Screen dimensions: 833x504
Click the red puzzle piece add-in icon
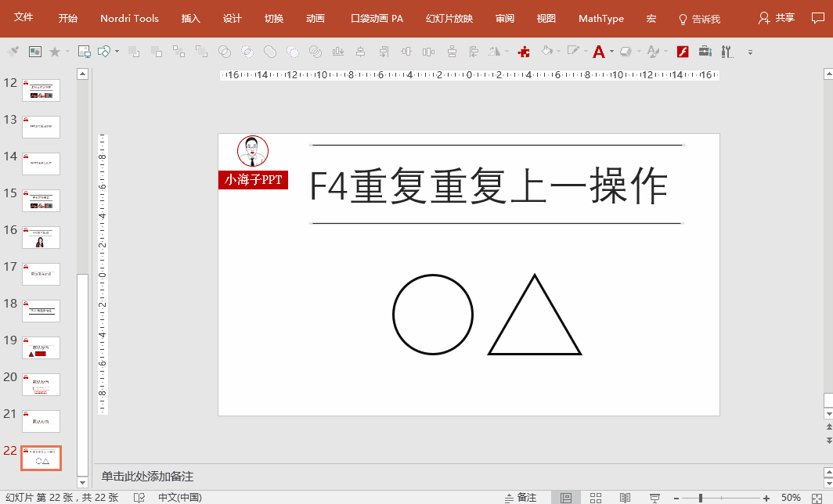click(525, 52)
